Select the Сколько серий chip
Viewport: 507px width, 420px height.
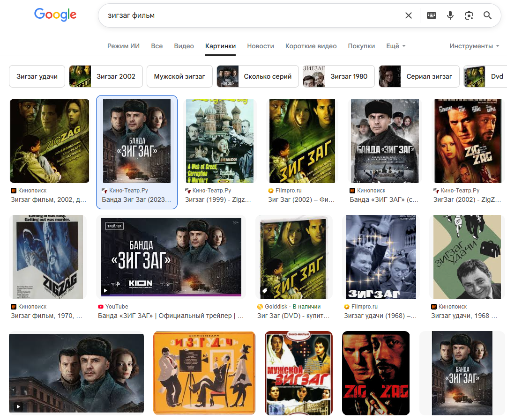tap(258, 76)
